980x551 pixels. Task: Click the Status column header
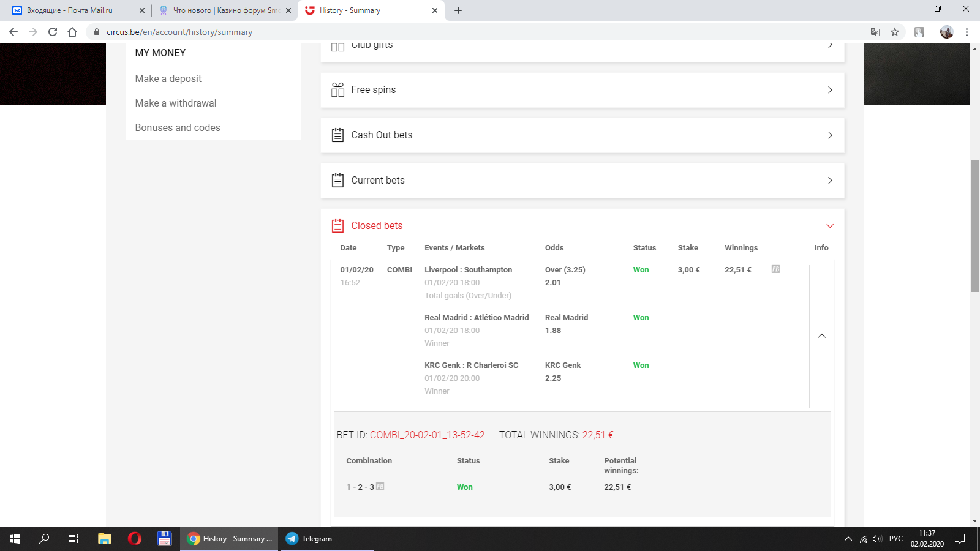[x=644, y=248]
